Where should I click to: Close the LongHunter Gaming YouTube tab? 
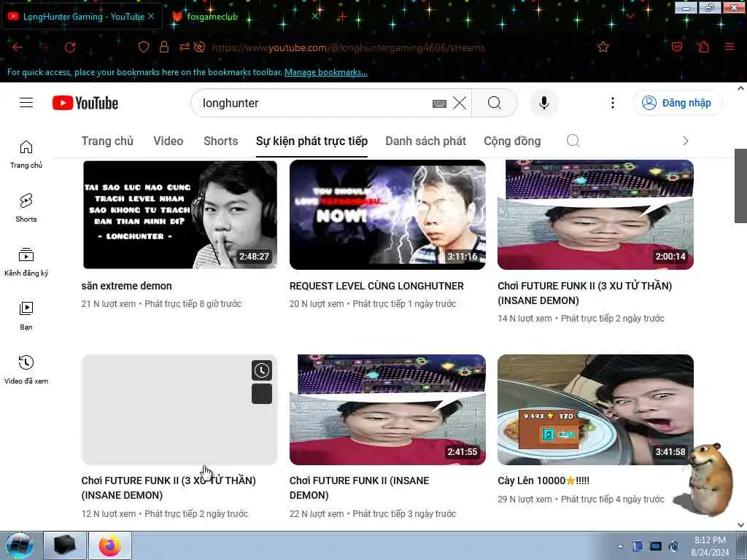pyautogui.click(x=151, y=16)
